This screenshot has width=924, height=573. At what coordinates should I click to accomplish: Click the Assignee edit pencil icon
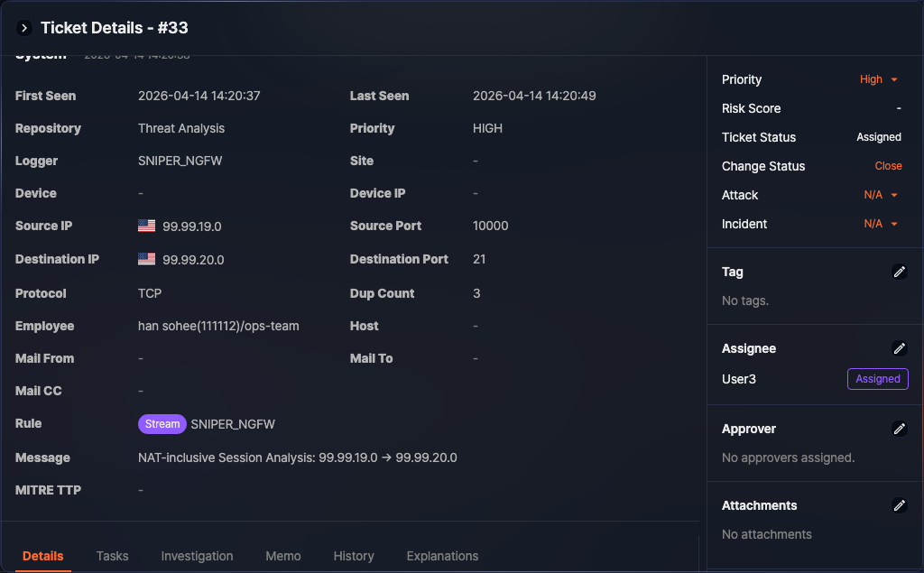point(899,348)
